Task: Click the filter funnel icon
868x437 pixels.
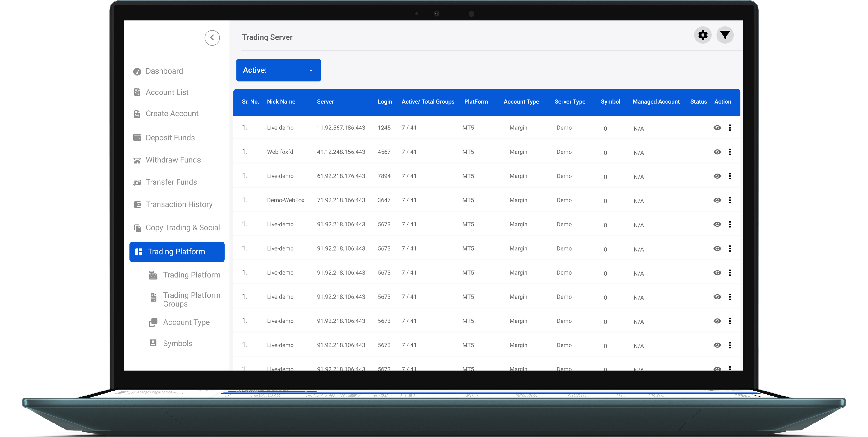Action: tap(725, 35)
